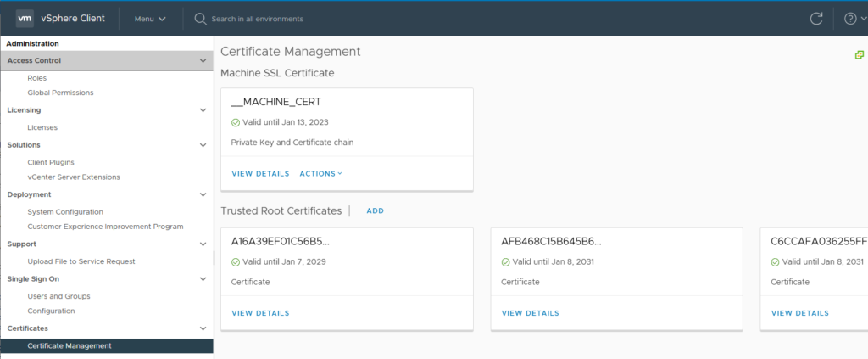Collapse the Access Control section chevron
The height and width of the screenshot is (359, 868).
pyautogui.click(x=203, y=60)
